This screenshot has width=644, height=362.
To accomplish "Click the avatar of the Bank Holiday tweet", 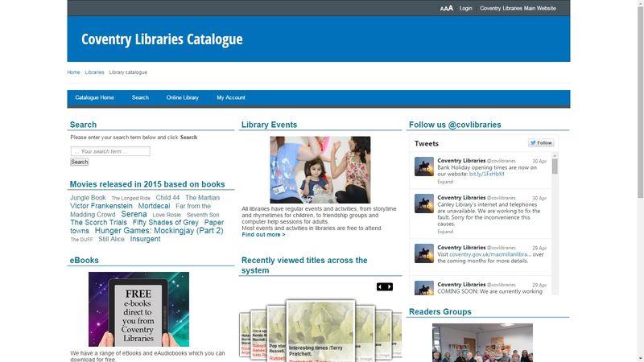I will click(x=424, y=167).
